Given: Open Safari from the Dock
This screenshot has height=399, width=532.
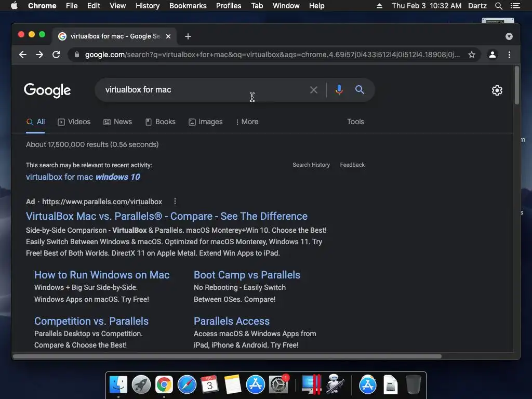Looking at the screenshot, I should [x=187, y=385].
